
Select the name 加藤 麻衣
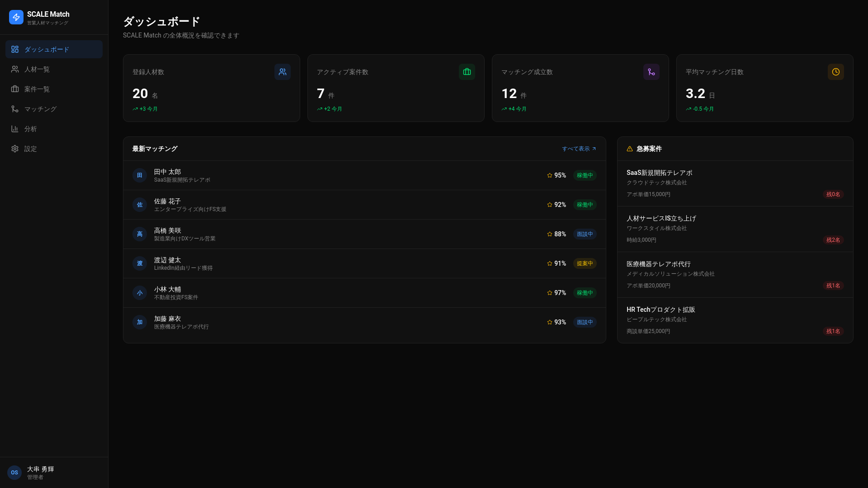point(167,319)
